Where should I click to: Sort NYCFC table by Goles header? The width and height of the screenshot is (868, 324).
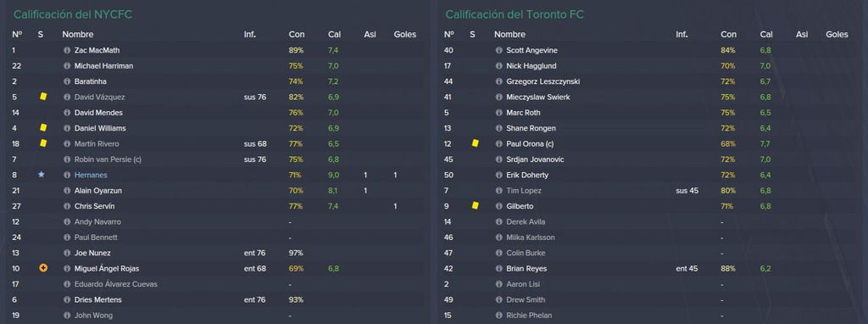tap(404, 34)
